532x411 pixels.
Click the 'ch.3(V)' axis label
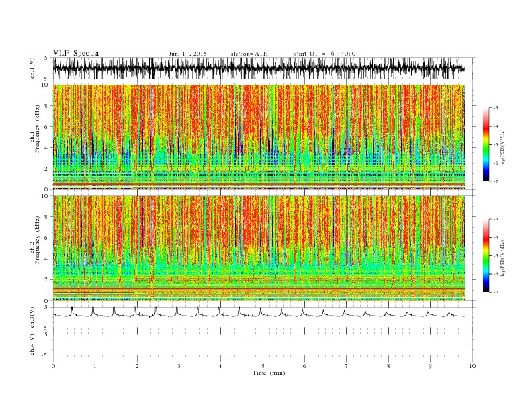pyautogui.click(x=32, y=318)
